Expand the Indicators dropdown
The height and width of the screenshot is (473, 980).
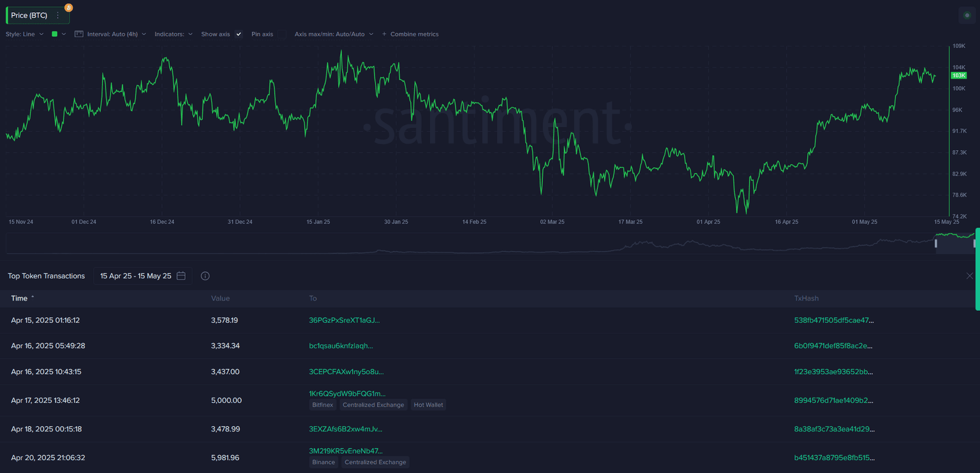point(173,34)
